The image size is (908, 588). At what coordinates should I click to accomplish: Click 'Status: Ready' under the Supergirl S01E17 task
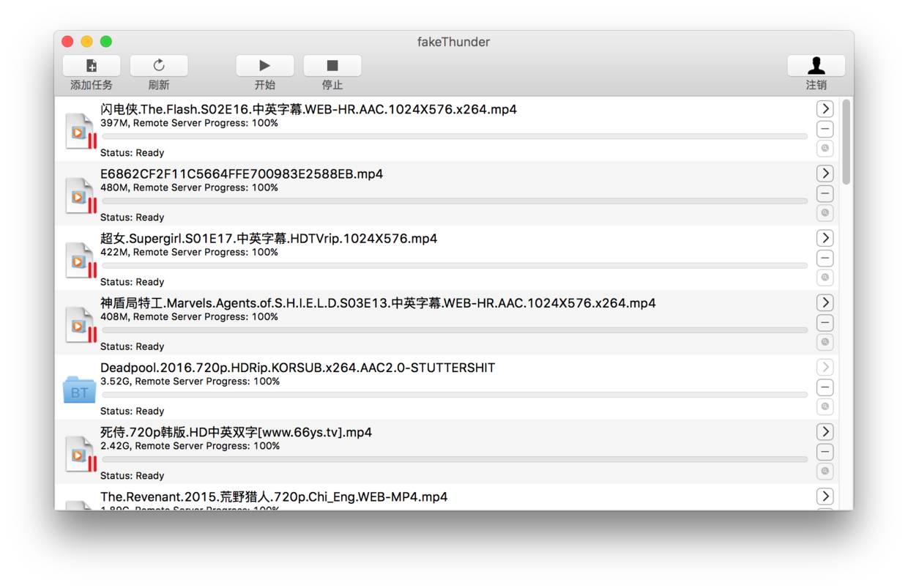(132, 282)
